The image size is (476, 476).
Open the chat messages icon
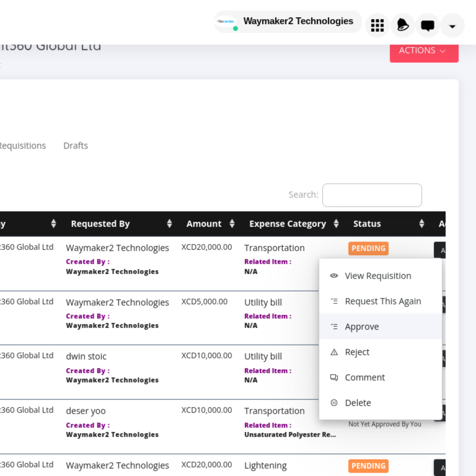point(427,25)
